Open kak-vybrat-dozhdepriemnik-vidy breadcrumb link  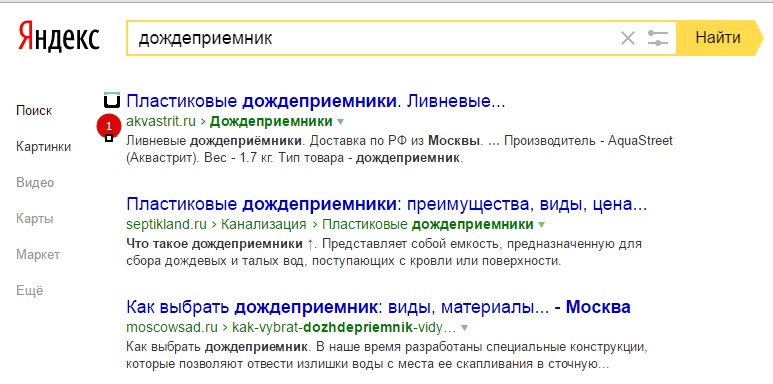[344, 327]
